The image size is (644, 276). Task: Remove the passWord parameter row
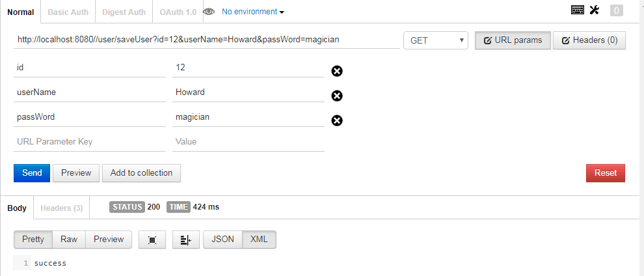coord(337,121)
